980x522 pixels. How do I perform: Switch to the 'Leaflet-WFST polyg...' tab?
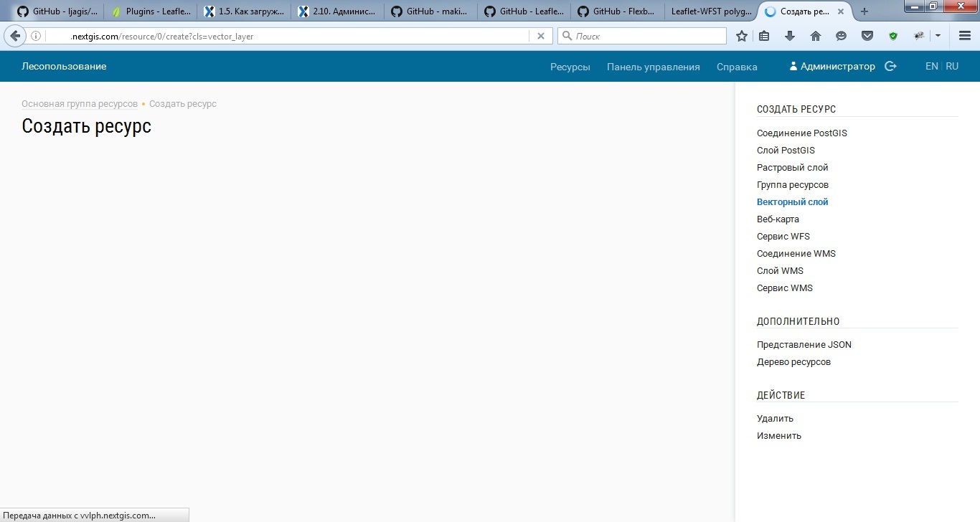(x=710, y=11)
